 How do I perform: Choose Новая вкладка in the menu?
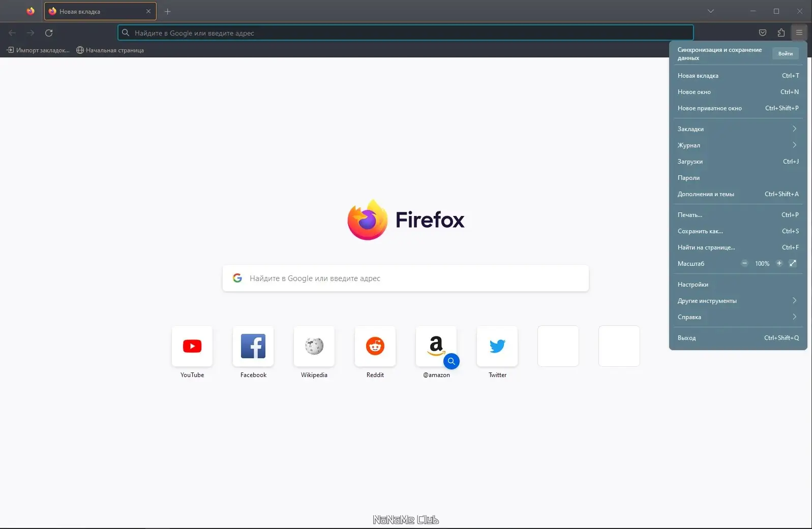pos(738,76)
